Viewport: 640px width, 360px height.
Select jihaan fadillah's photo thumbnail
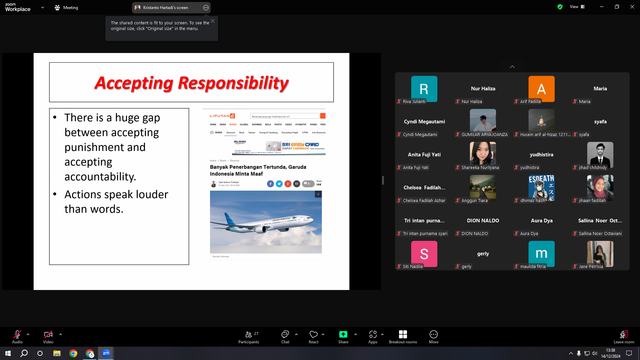click(x=600, y=188)
